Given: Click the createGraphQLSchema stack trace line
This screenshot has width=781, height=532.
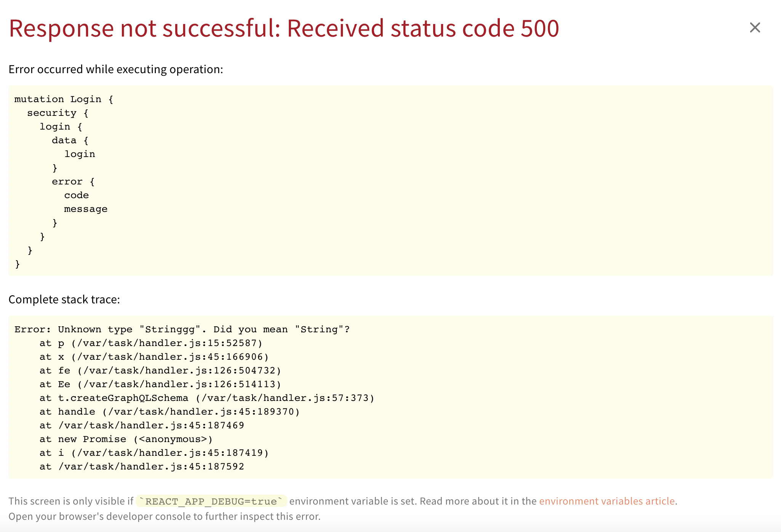Looking at the screenshot, I should click(x=206, y=397).
